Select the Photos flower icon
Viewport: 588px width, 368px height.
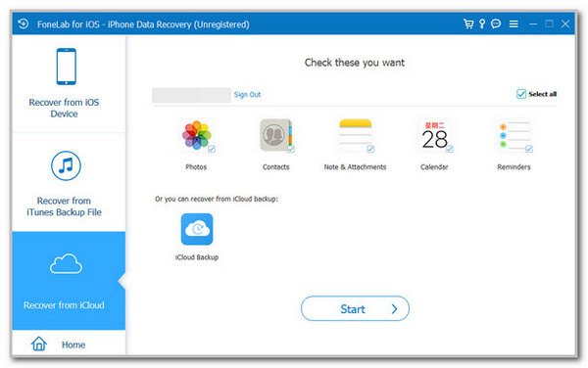(x=197, y=135)
